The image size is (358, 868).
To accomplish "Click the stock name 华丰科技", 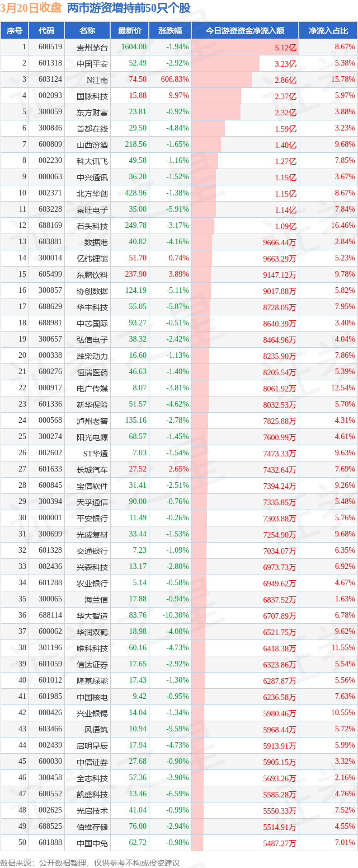I will (93, 307).
